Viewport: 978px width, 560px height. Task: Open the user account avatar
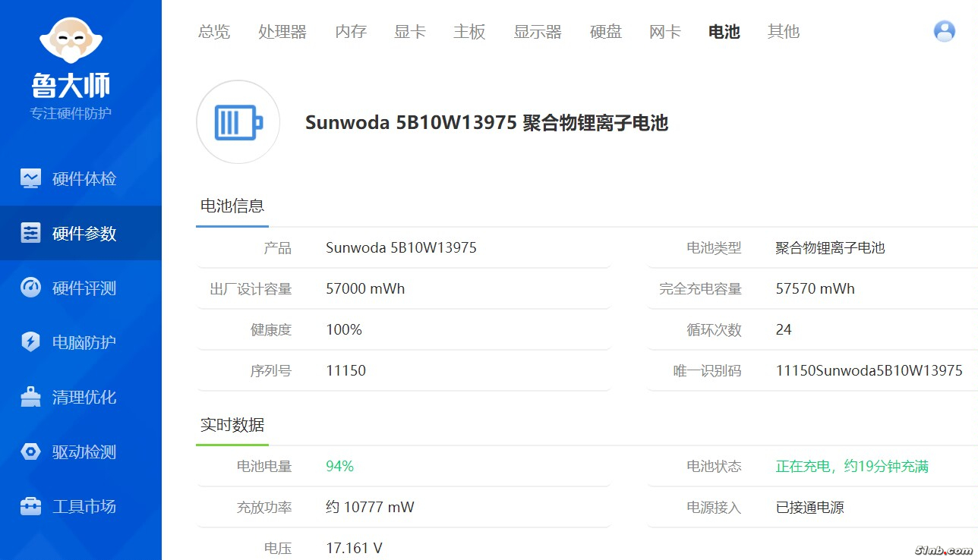(945, 31)
